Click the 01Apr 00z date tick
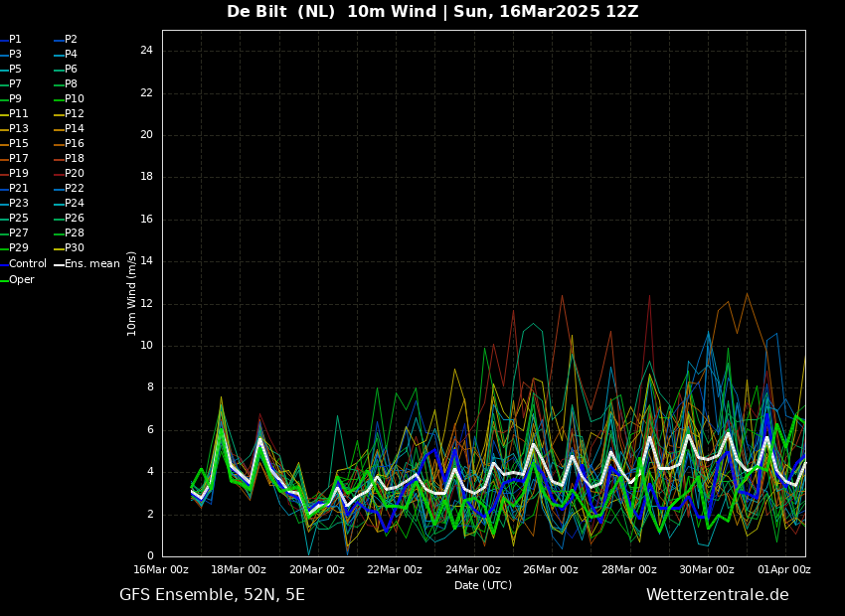The image size is (845, 616). point(784,570)
